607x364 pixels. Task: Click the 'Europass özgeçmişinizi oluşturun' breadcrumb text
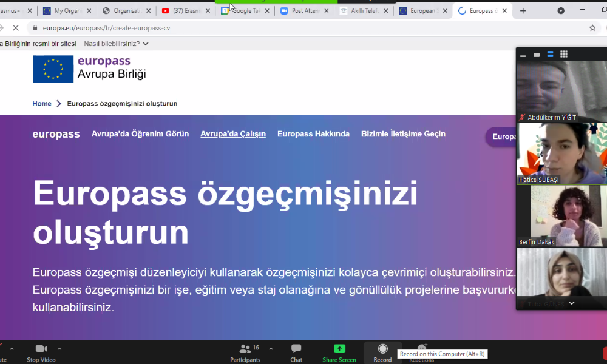(x=122, y=104)
